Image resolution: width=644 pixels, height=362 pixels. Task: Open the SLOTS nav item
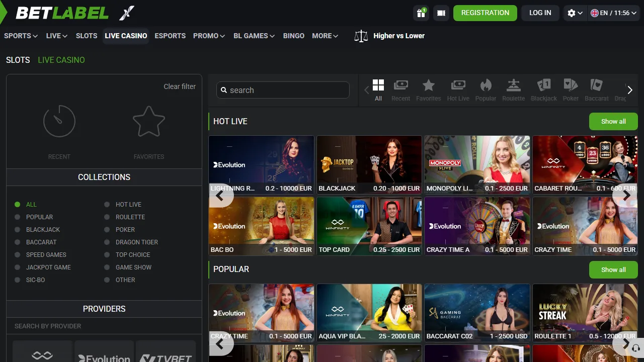pos(87,36)
